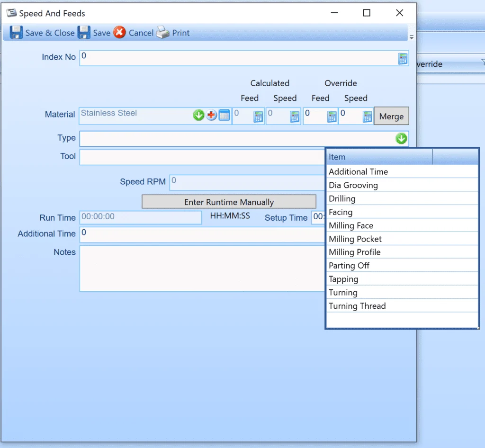This screenshot has height=448, width=485.
Task: Select Turning Thread list item
Action: [402, 306]
